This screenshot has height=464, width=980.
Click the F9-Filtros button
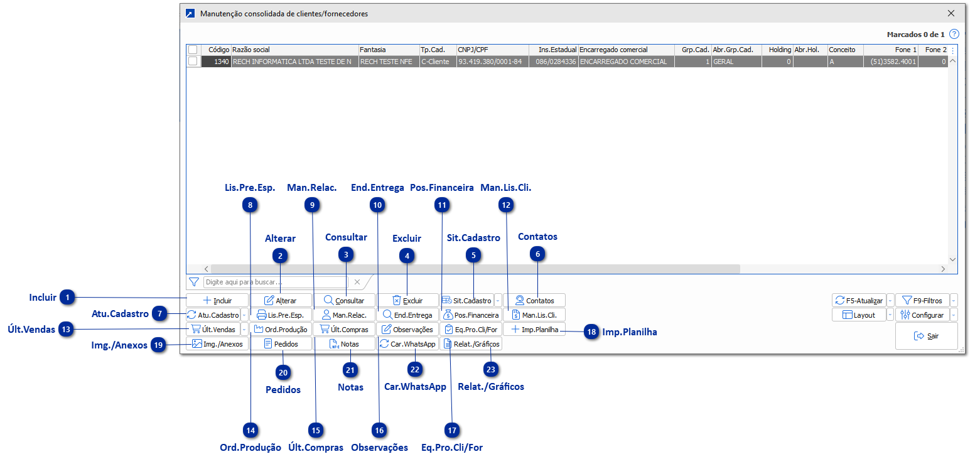923,300
